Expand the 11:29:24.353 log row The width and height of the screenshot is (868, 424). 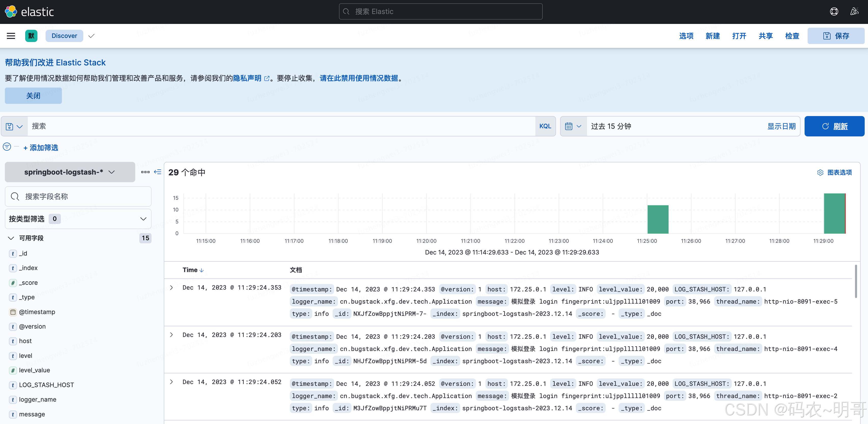point(171,288)
